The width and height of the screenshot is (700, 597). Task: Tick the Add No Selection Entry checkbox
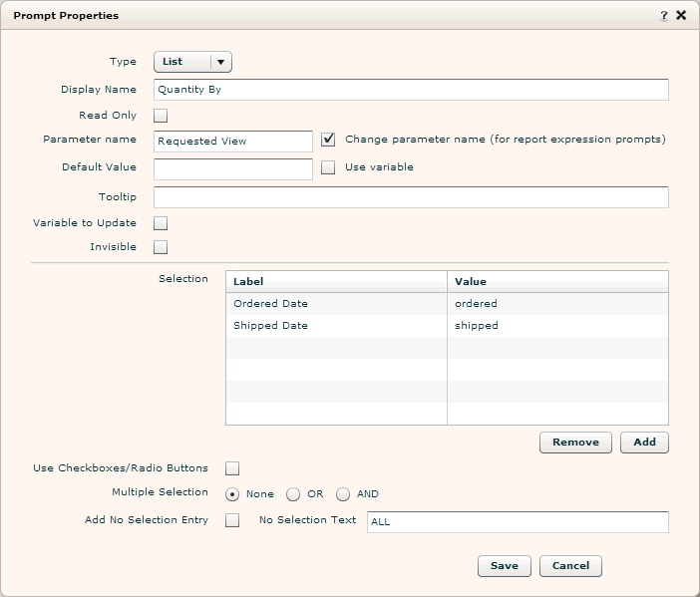[x=232, y=520]
